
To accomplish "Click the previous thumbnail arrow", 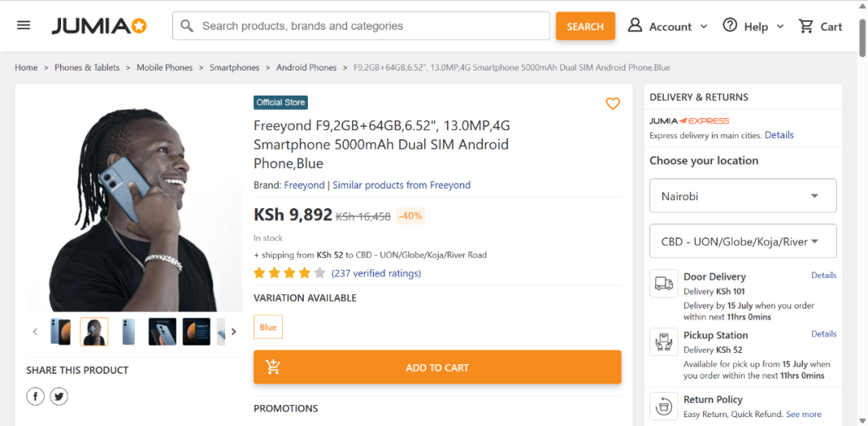I will 35,331.
